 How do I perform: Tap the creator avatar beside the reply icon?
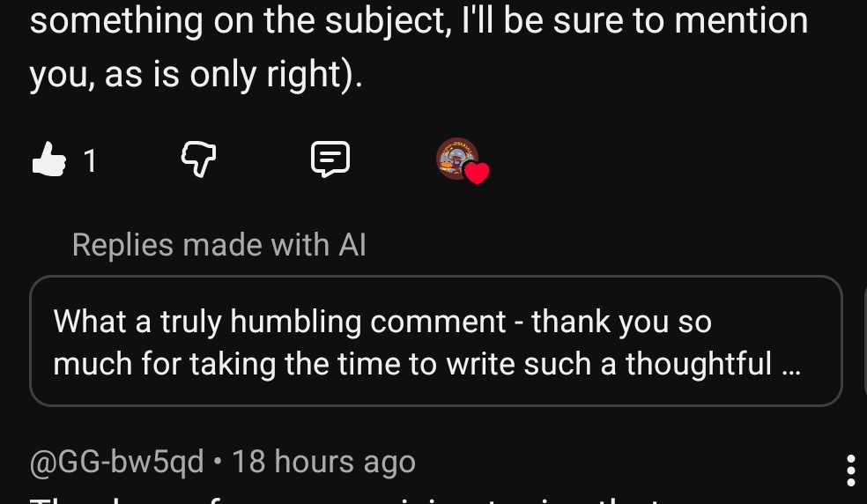(457, 159)
